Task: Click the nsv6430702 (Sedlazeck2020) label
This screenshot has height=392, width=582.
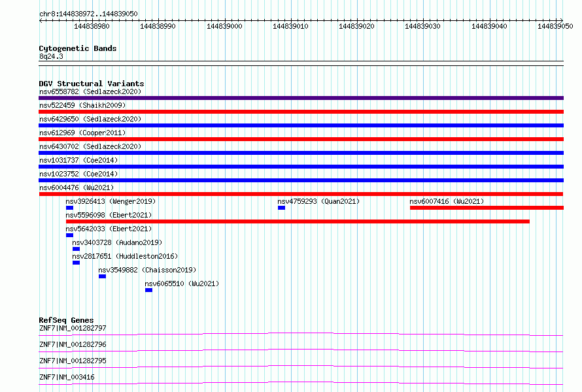Action: click(x=90, y=146)
